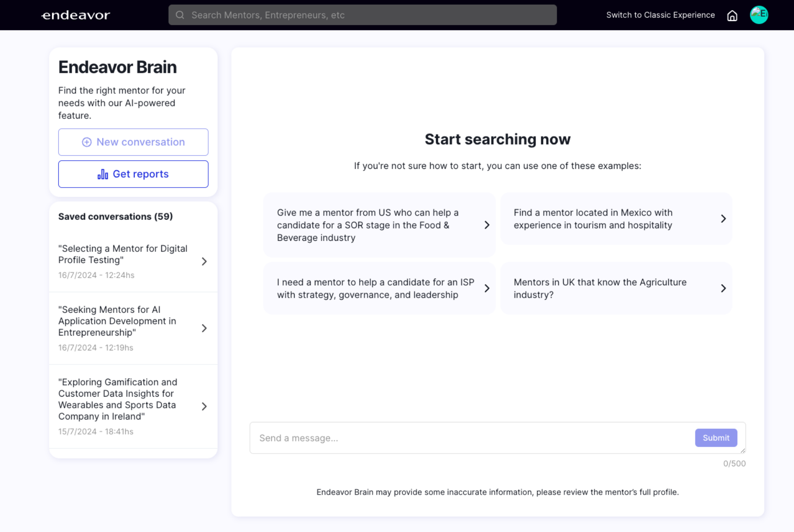Click the bar chart icon on Get reports

click(x=103, y=174)
